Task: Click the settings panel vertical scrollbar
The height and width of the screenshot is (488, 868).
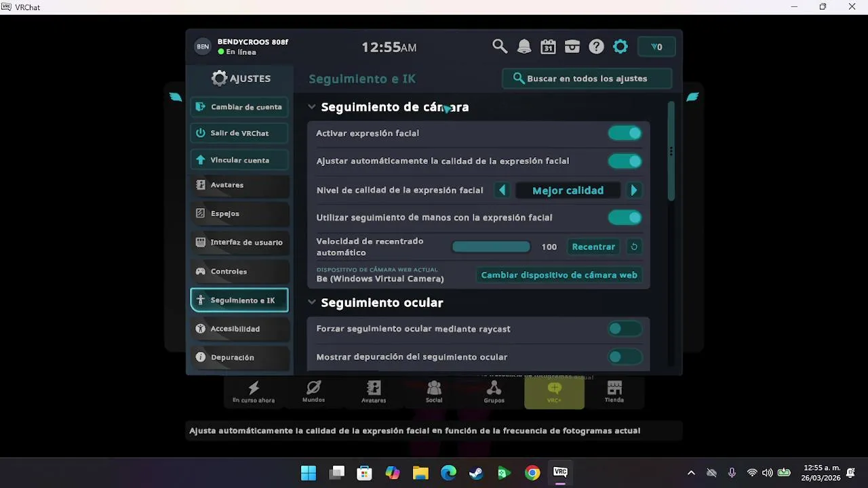Action: 671,151
